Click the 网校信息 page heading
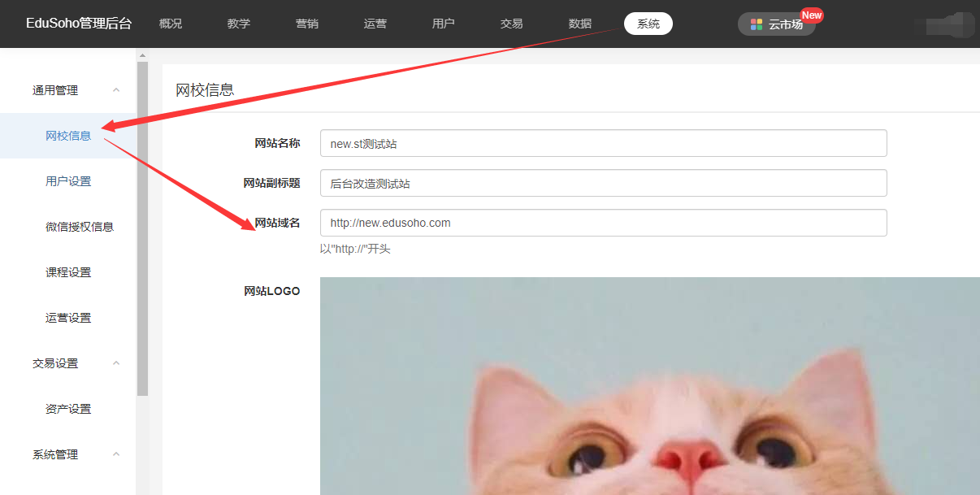 (x=205, y=89)
